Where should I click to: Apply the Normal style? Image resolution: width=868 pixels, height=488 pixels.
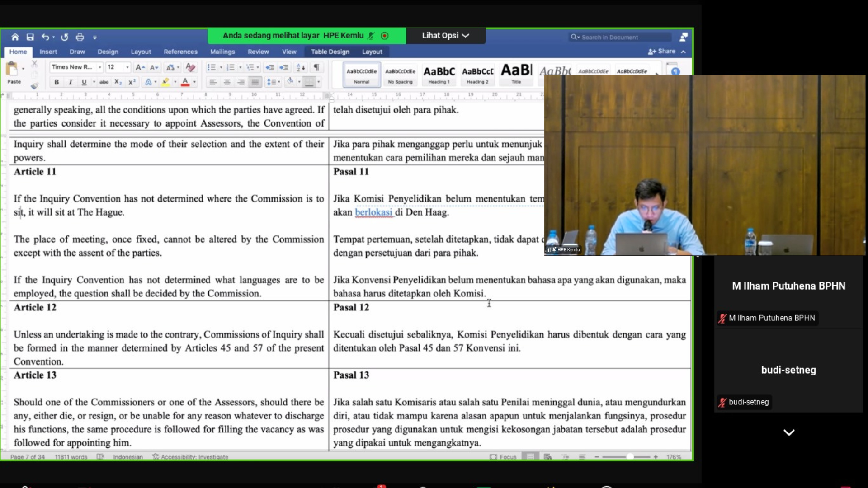coord(362,75)
